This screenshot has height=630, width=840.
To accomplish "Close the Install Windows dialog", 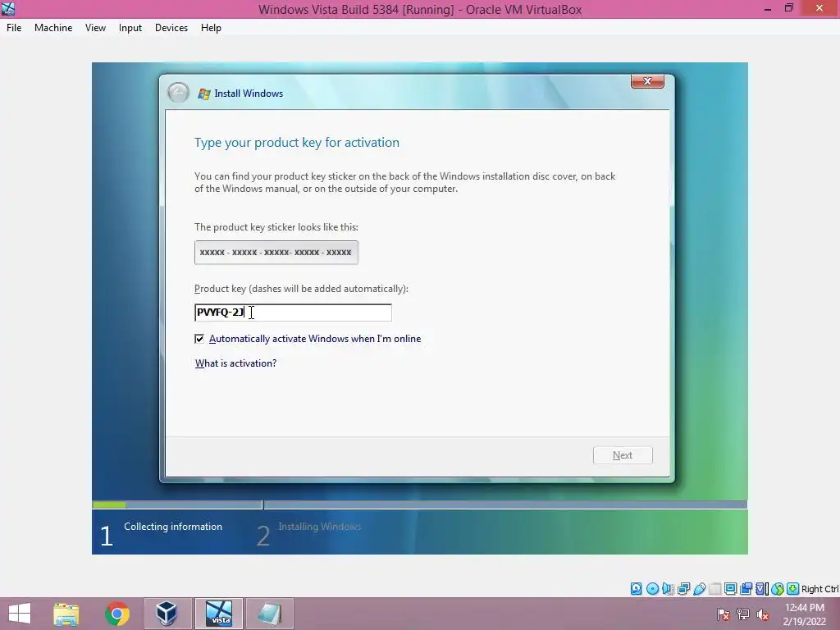I will pos(647,81).
